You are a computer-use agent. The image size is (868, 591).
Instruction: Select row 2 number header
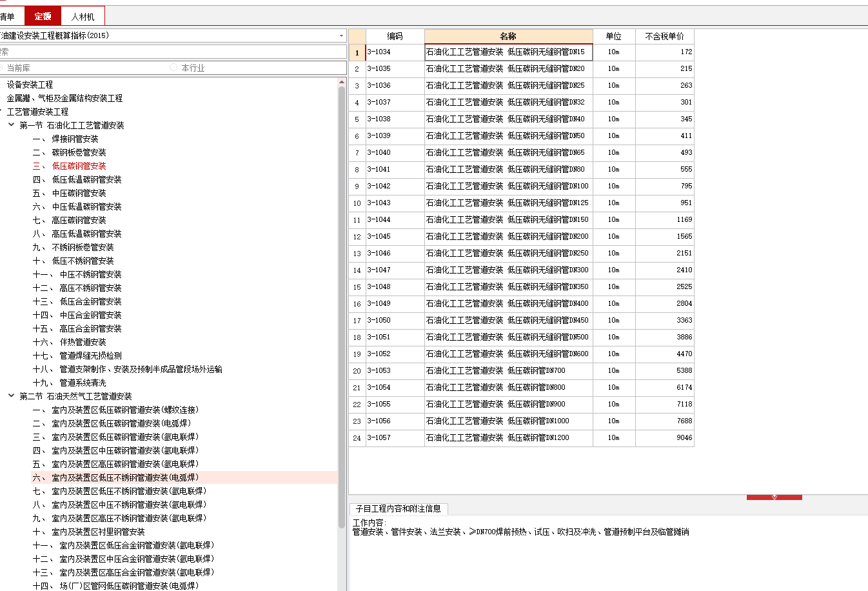point(357,68)
